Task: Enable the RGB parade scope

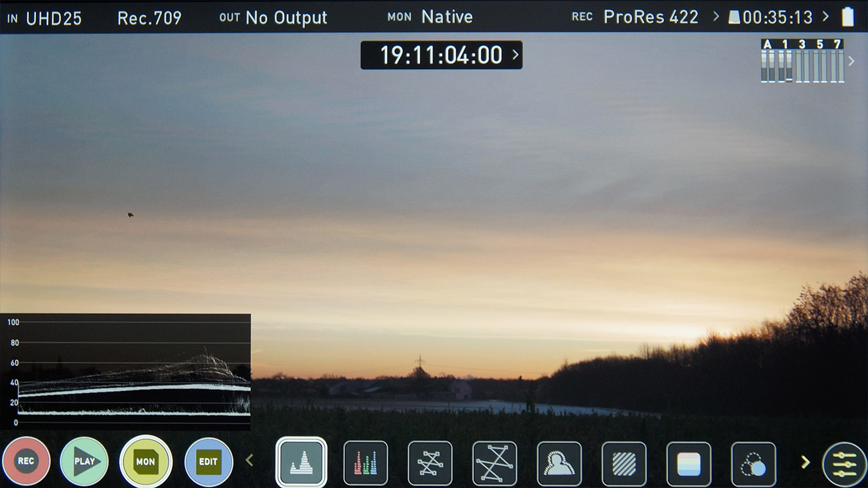Action: coord(366,463)
